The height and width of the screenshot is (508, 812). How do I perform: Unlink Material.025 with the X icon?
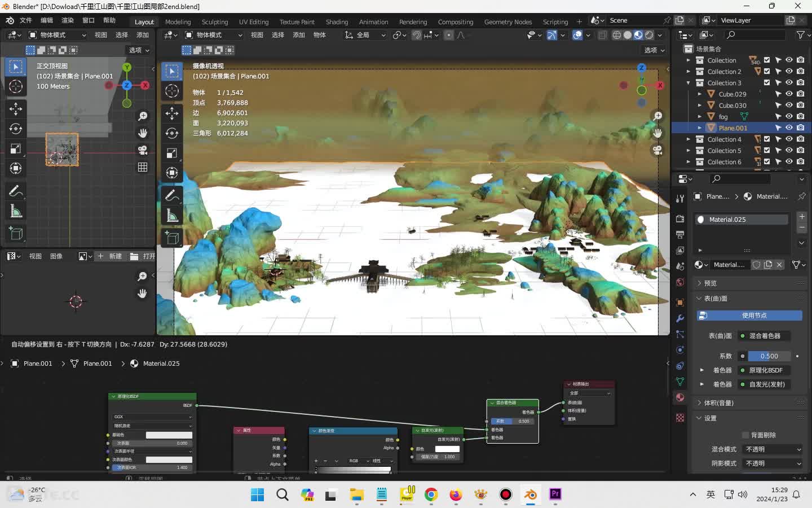point(779,265)
